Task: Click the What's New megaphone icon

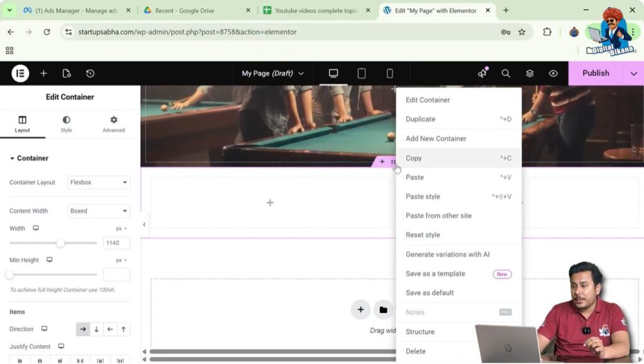Action: pos(482,73)
